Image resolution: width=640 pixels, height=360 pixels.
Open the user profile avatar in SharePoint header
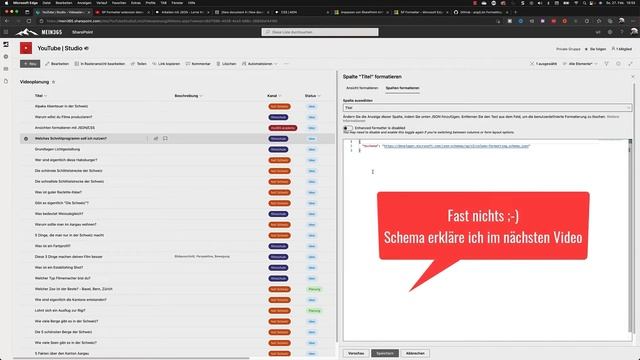coord(634,32)
